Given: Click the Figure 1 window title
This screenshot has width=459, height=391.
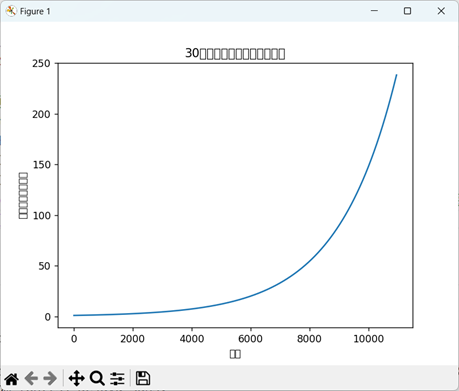Looking at the screenshot, I should pyautogui.click(x=35, y=11).
